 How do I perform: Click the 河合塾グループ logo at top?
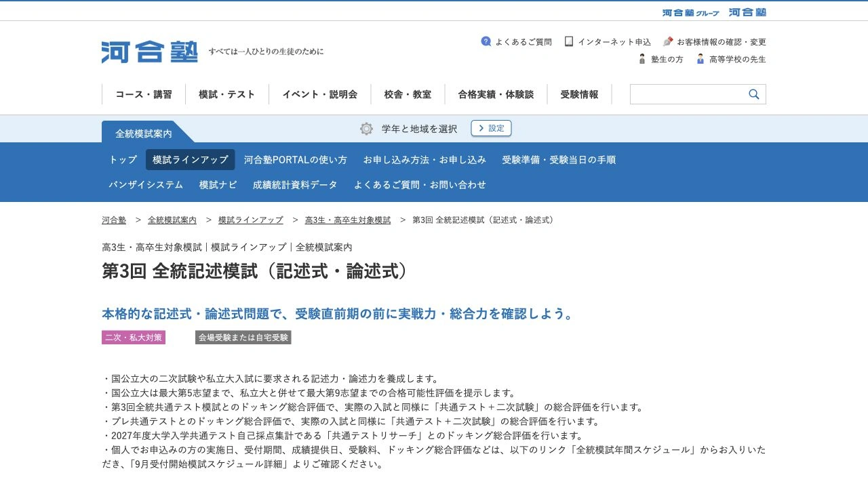pos(690,12)
